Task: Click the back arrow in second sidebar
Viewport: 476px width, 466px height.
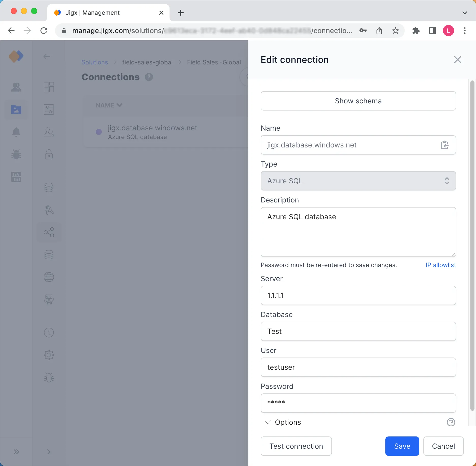Action: pos(47,57)
